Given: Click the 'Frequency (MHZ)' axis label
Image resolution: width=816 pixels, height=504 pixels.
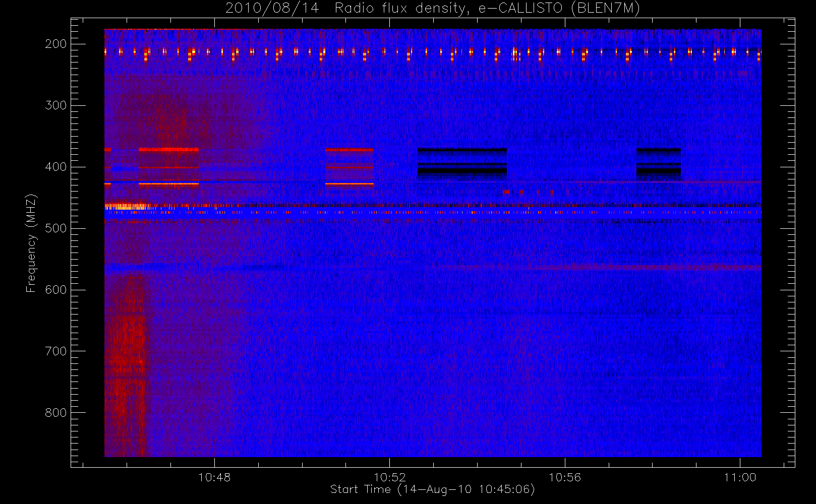Looking at the screenshot, I should pyautogui.click(x=31, y=243).
